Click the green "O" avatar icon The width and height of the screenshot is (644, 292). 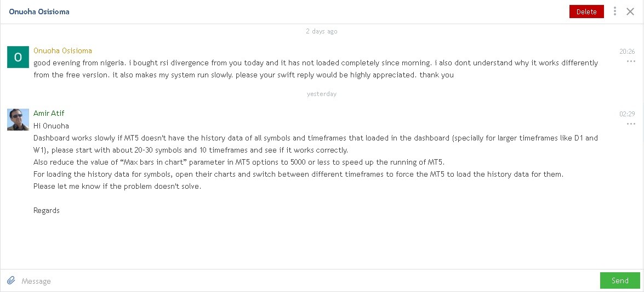pyautogui.click(x=18, y=57)
